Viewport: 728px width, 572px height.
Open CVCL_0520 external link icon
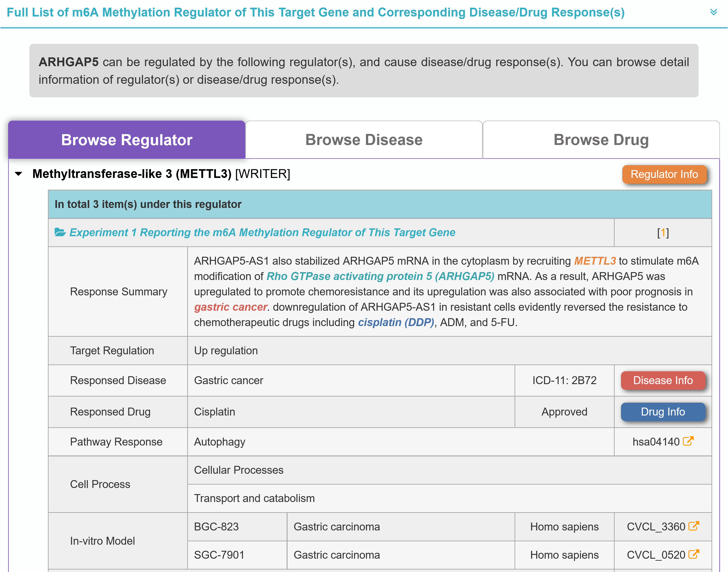[x=694, y=554]
